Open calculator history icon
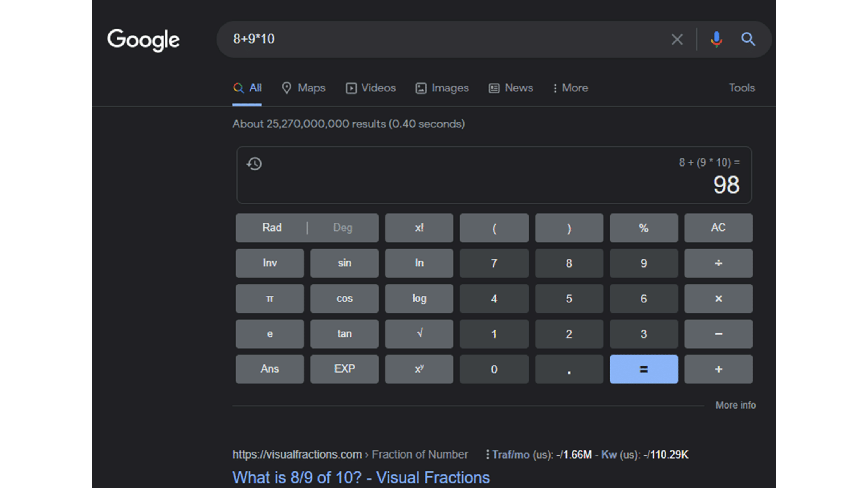Image resolution: width=868 pixels, height=488 pixels. 254,163
